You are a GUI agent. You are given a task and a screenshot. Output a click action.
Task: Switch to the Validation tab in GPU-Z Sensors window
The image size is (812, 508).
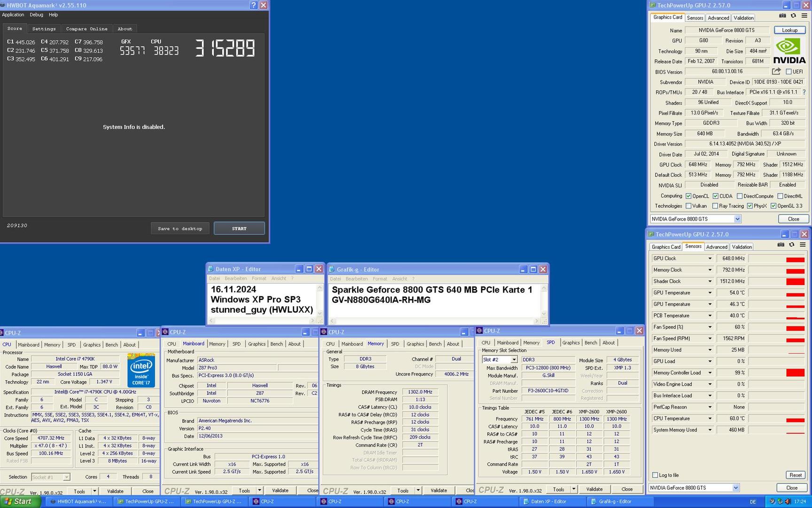(x=742, y=247)
